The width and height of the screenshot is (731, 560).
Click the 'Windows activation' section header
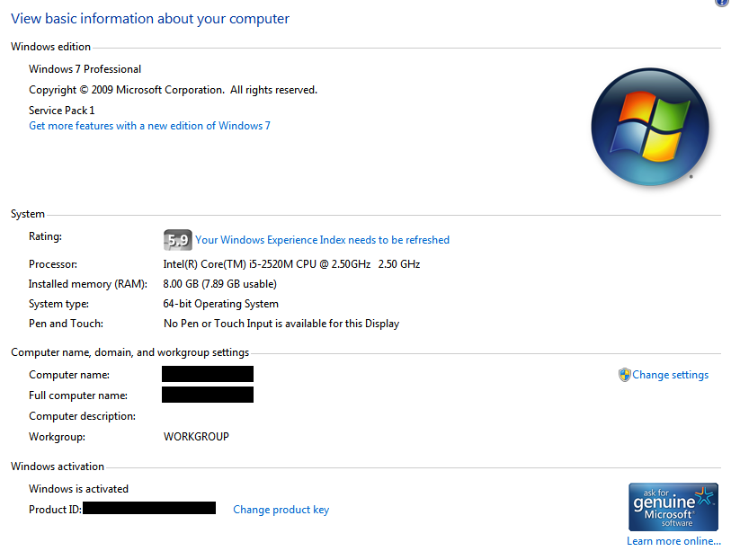pyautogui.click(x=58, y=467)
